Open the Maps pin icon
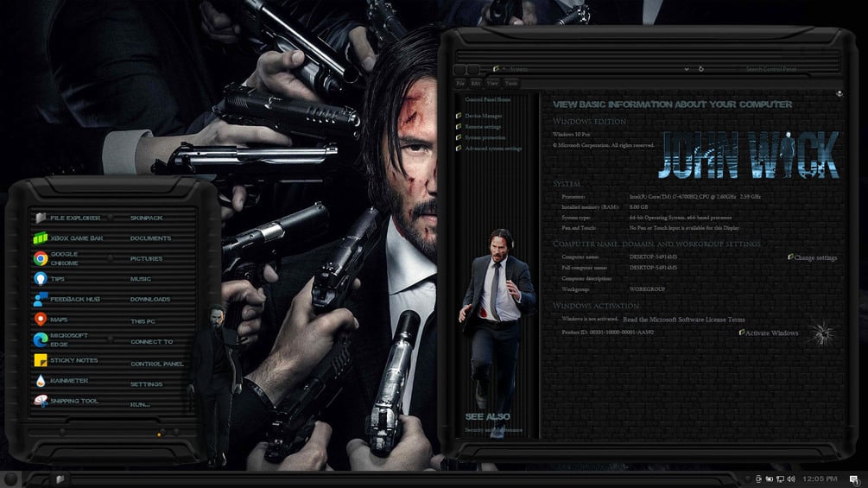This screenshot has height=488, width=868. (41, 320)
